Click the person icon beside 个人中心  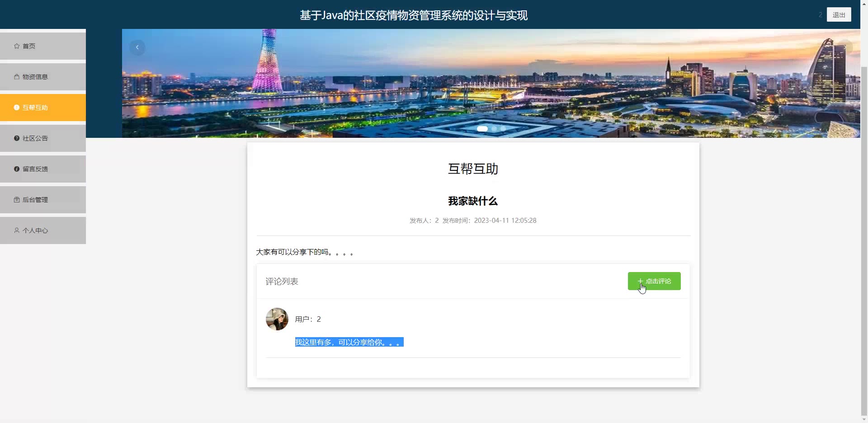pos(17,230)
